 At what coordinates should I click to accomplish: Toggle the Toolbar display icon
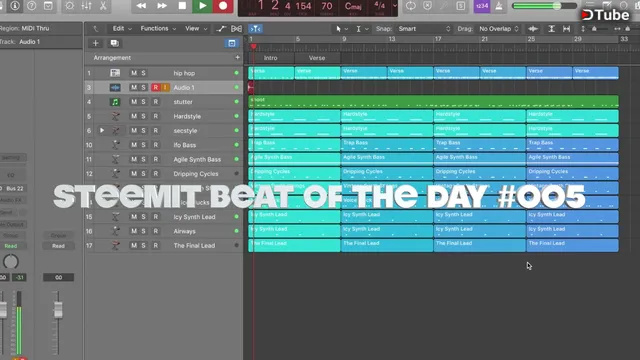(x=48, y=6)
